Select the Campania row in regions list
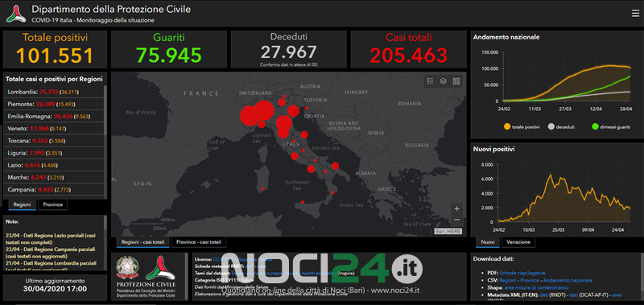The width and height of the screenshot is (644, 305). click(53, 190)
